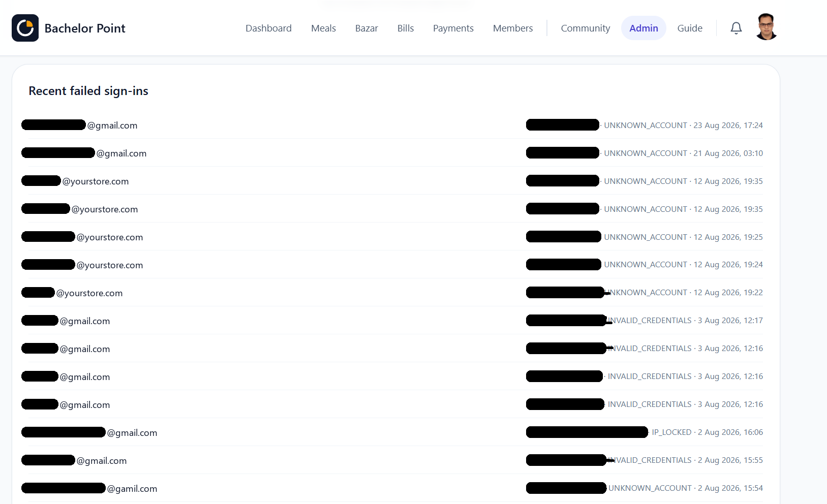Screen dimensions: 827x504
Task: Open the Guide page
Action: (x=690, y=28)
